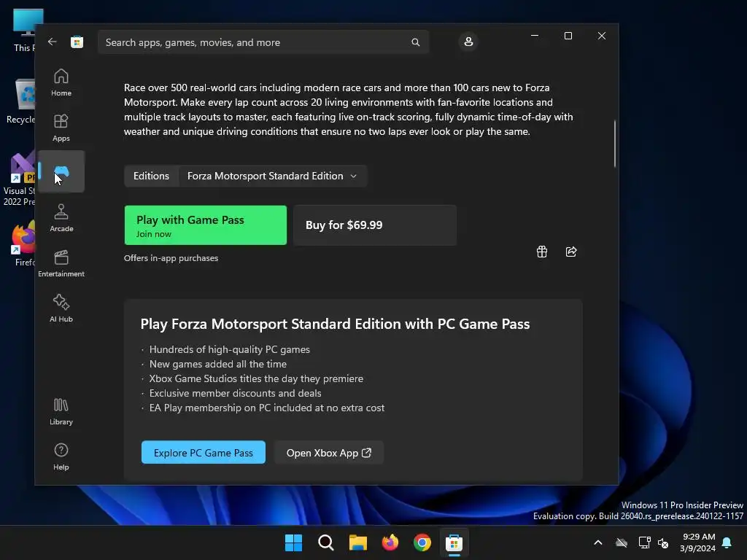747x560 pixels.
Task: Show hidden tray icons chevron
Action: (x=598, y=542)
